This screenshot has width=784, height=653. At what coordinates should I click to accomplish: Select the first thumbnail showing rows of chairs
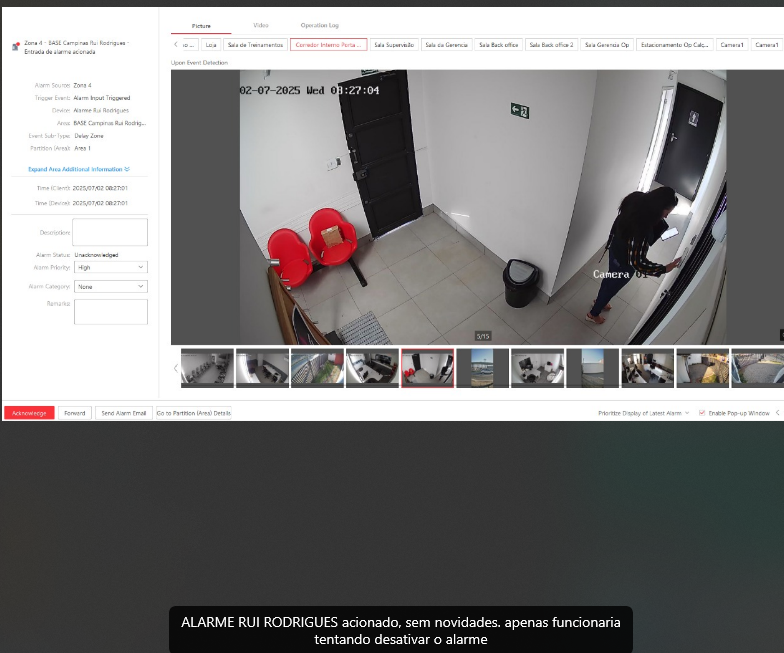[208, 368]
